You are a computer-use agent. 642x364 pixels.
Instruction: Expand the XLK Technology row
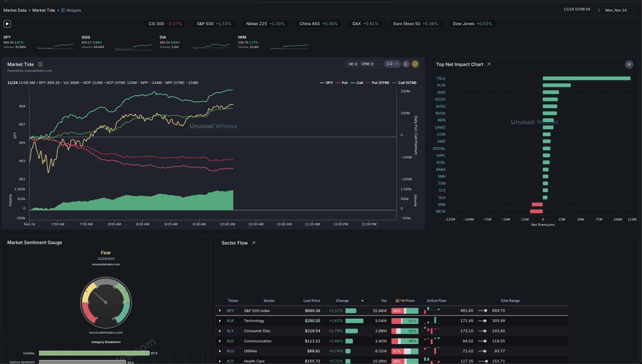click(220, 321)
